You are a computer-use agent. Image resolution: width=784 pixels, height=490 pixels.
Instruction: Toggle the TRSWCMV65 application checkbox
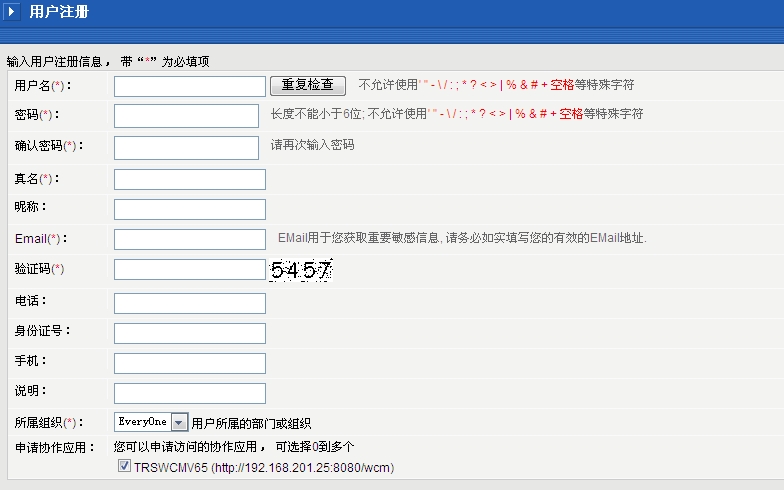(x=124, y=466)
